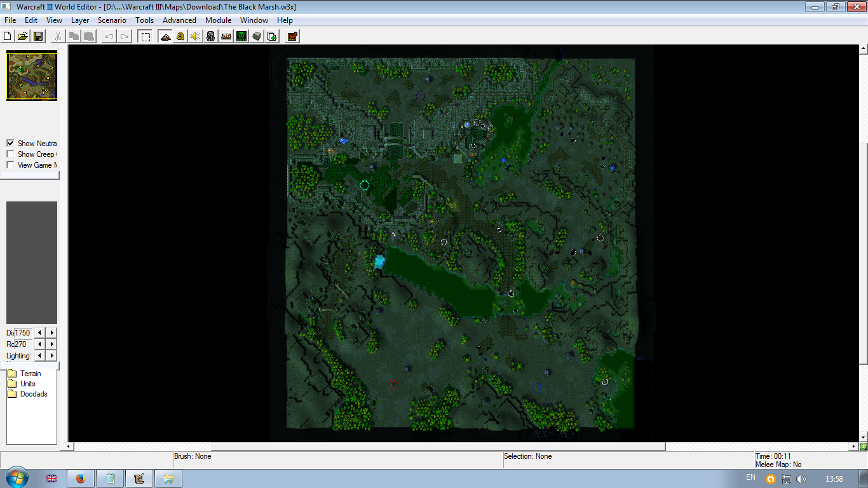
Task: Open the Import Manager page-with-arrow icon
Action: point(272,36)
